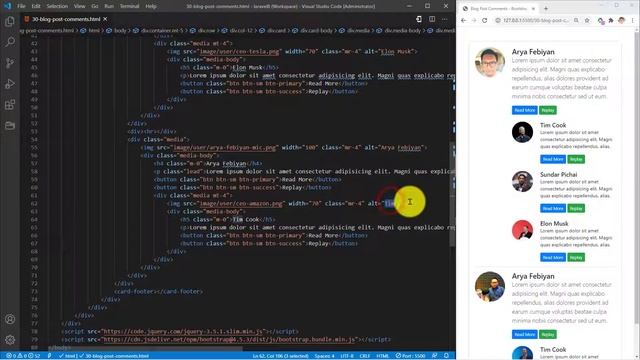Click the bootstrap.bundle.min.js script URL

[229, 340]
